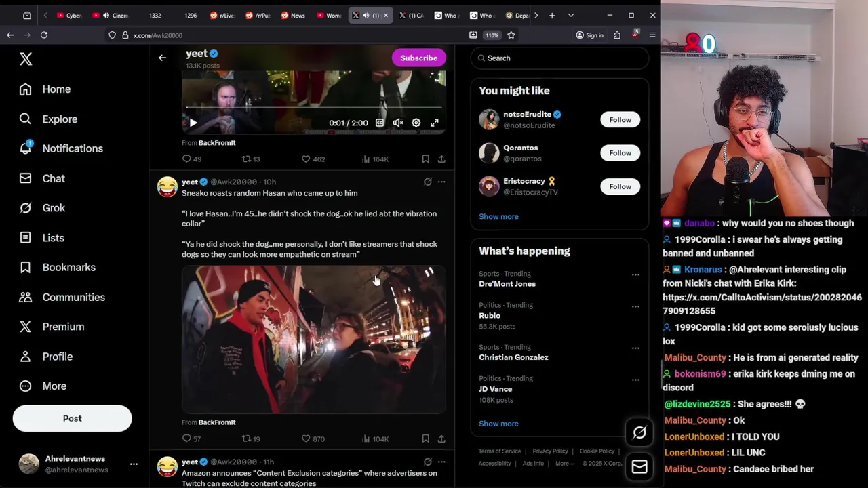Play the top video
Image resolution: width=868 pixels, height=488 pixels.
[193, 123]
